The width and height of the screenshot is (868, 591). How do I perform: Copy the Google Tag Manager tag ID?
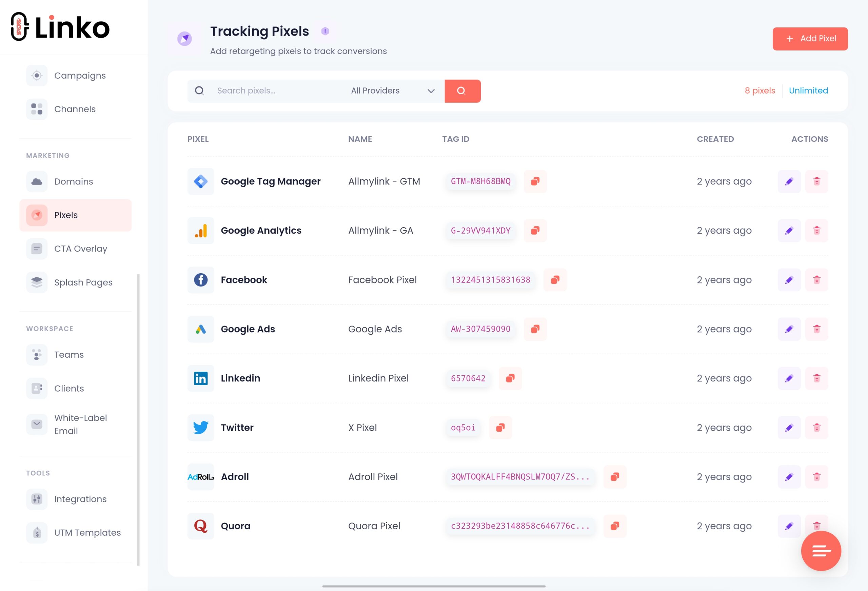pyautogui.click(x=535, y=181)
